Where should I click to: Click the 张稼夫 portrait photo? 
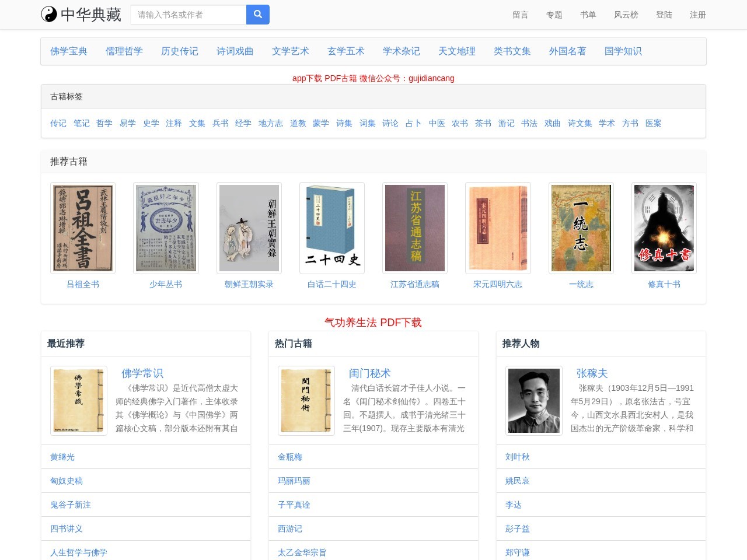point(533,401)
